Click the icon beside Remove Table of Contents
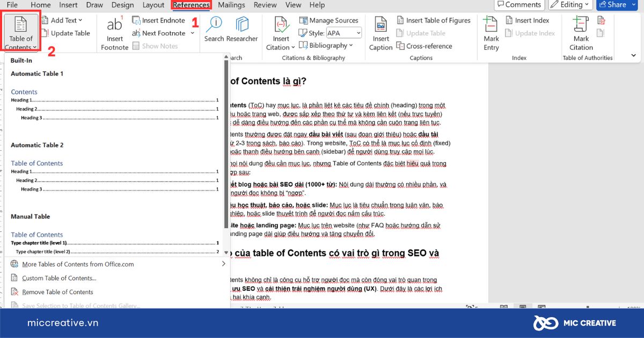 [14, 292]
